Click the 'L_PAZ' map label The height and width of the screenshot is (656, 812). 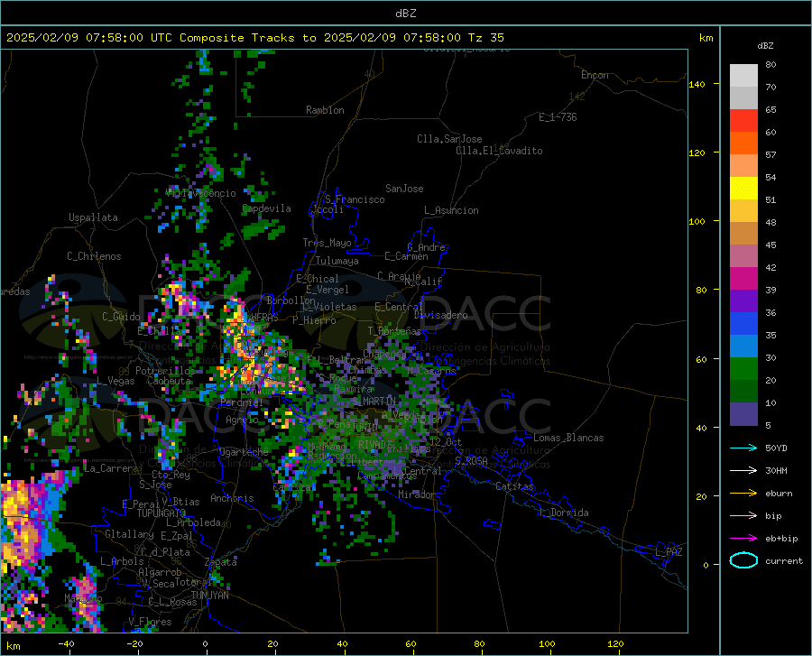pos(669,552)
